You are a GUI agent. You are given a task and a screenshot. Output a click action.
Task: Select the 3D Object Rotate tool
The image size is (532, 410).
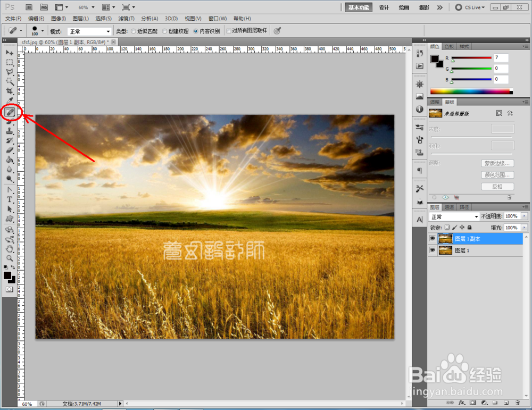point(10,230)
